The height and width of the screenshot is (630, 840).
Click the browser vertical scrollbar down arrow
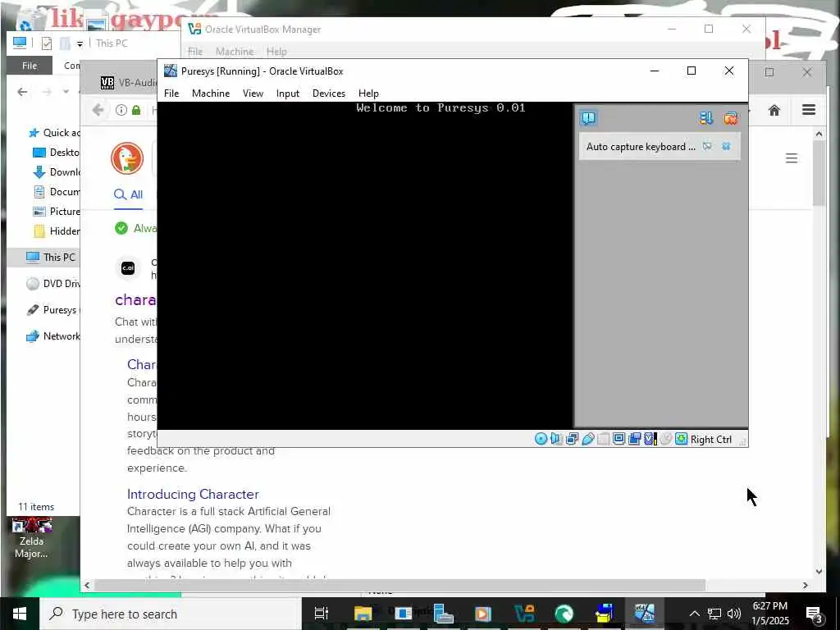(x=819, y=571)
